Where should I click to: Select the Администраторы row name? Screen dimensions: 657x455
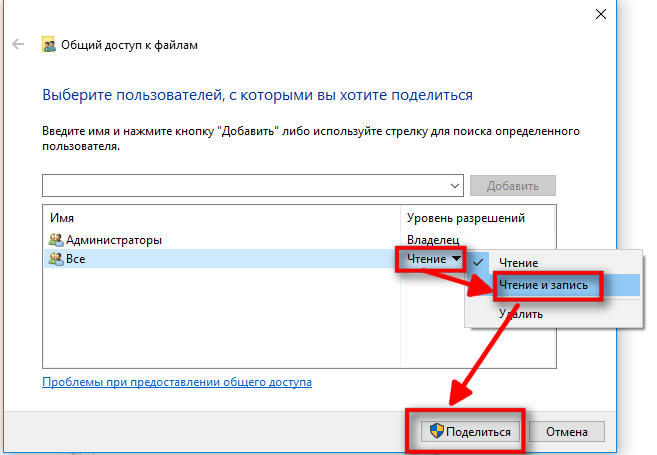point(114,240)
